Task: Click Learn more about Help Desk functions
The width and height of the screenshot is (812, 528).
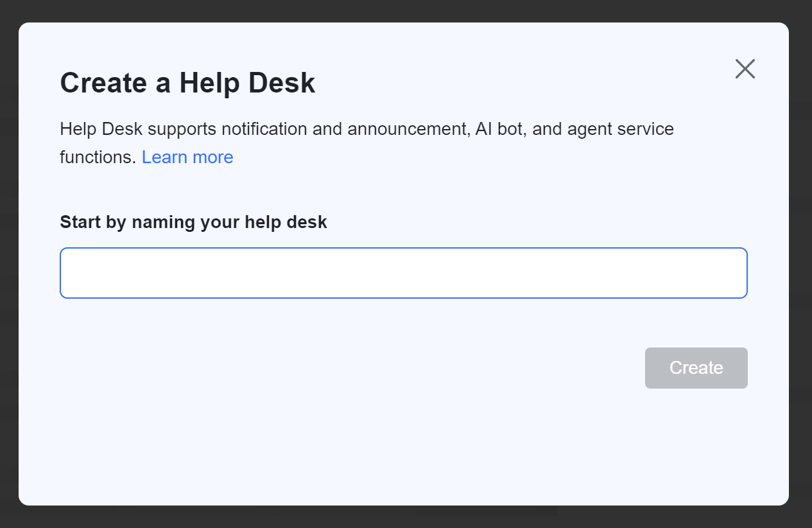Action: click(187, 157)
